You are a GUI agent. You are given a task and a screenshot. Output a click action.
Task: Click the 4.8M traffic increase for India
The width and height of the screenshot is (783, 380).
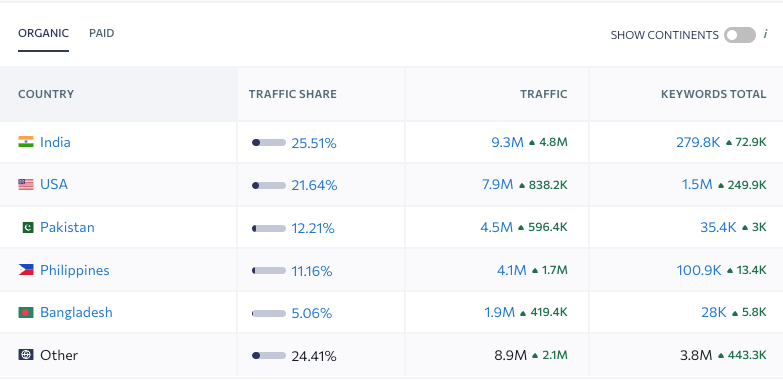pos(548,142)
